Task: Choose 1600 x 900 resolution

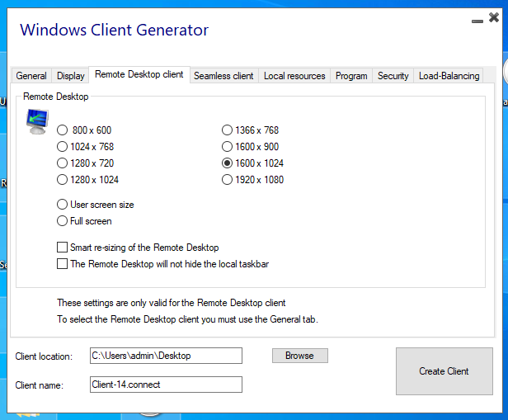Action: click(x=227, y=147)
